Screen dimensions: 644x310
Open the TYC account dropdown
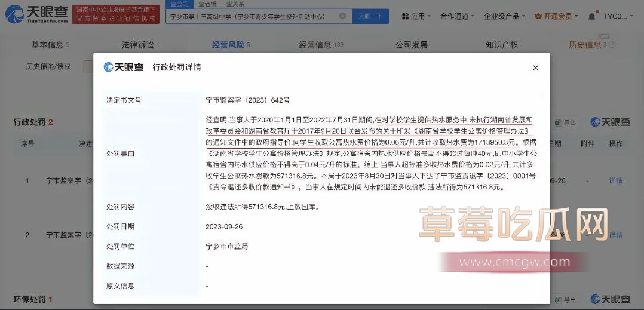tap(618, 17)
